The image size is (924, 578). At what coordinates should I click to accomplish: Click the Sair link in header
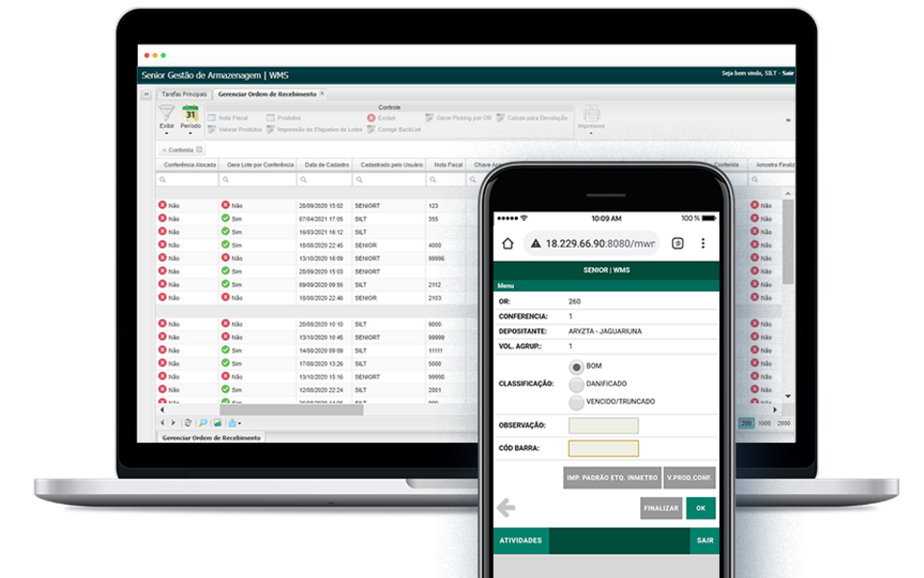pyautogui.click(x=788, y=73)
